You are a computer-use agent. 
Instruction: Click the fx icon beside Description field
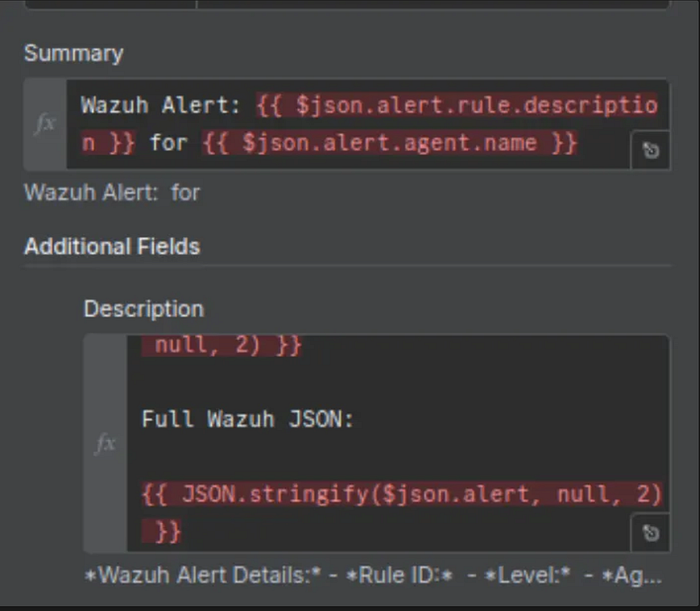[x=106, y=443]
